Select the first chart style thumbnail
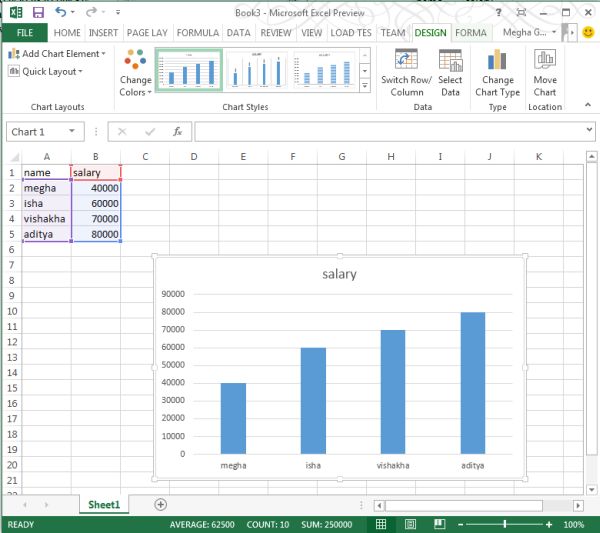This screenshot has width=600, height=533. click(188, 70)
